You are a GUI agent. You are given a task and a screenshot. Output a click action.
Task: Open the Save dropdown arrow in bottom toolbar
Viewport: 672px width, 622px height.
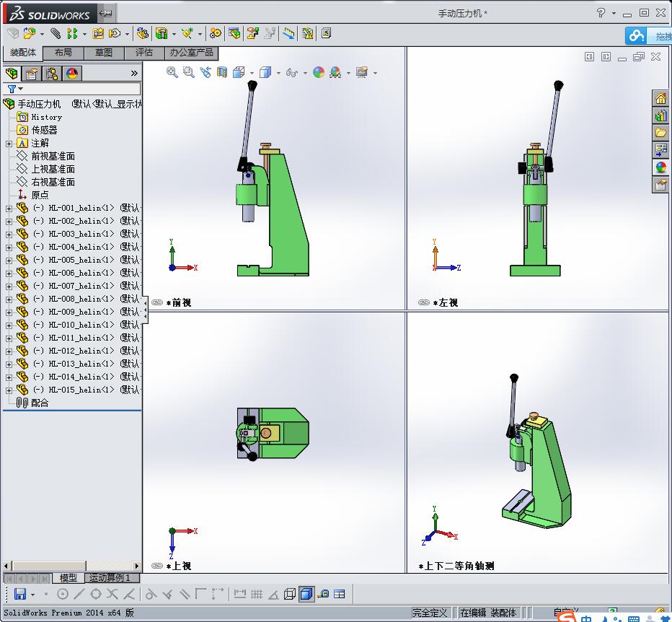pyautogui.click(x=32, y=595)
